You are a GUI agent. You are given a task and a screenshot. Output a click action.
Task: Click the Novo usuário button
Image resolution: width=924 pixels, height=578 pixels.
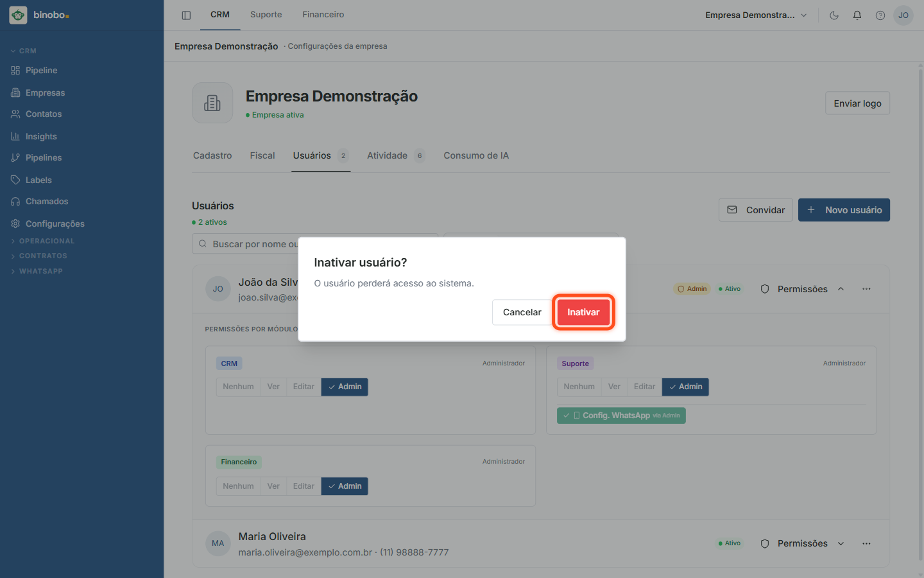[844, 210]
